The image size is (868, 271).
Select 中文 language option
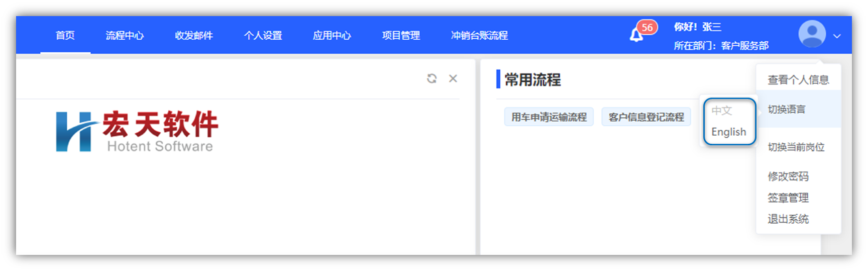(722, 110)
